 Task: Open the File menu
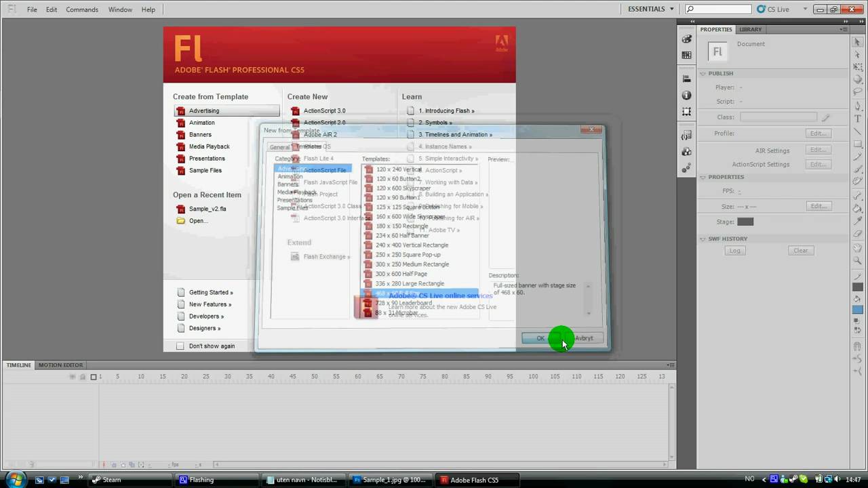[32, 9]
